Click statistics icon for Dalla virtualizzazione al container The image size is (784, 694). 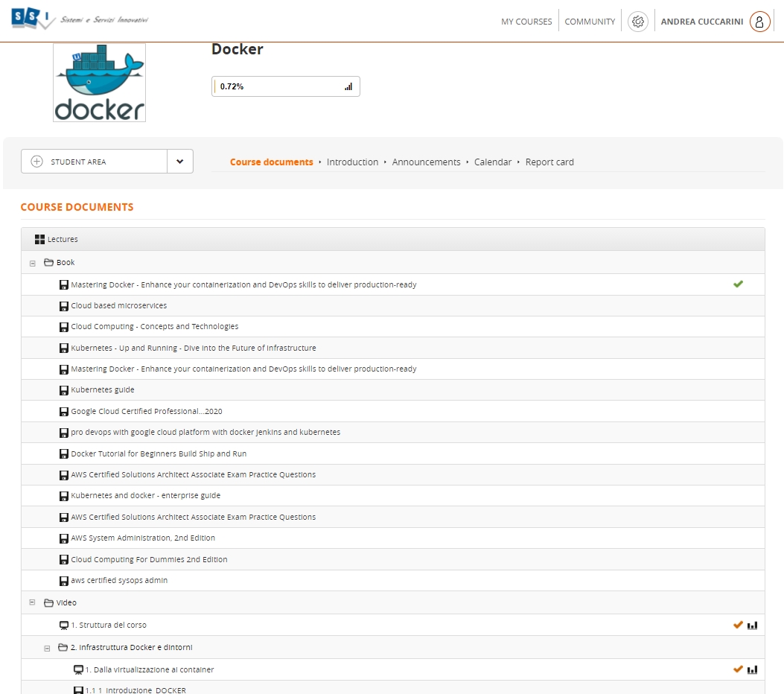[x=752, y=670]
